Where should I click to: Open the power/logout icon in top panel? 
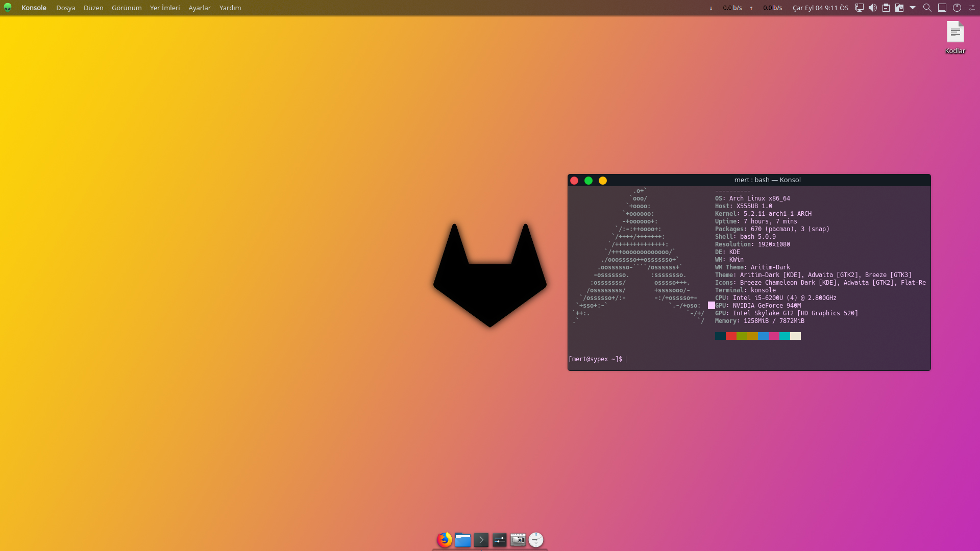pos(957,8)
